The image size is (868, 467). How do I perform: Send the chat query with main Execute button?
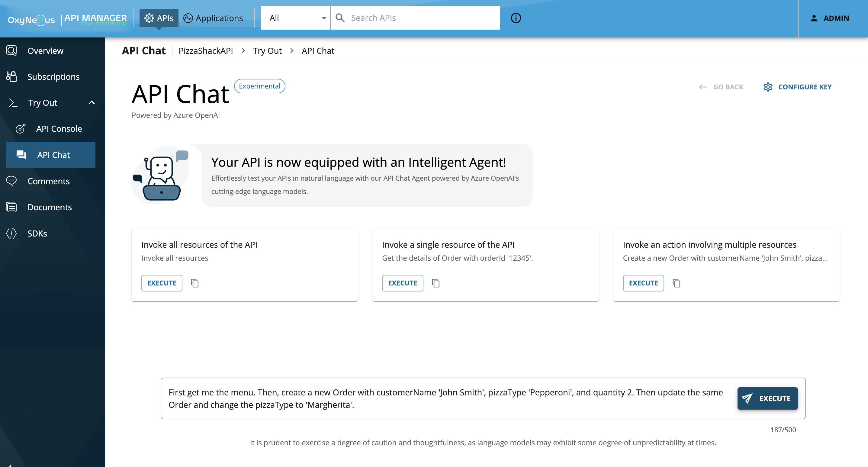pos(767,398)
